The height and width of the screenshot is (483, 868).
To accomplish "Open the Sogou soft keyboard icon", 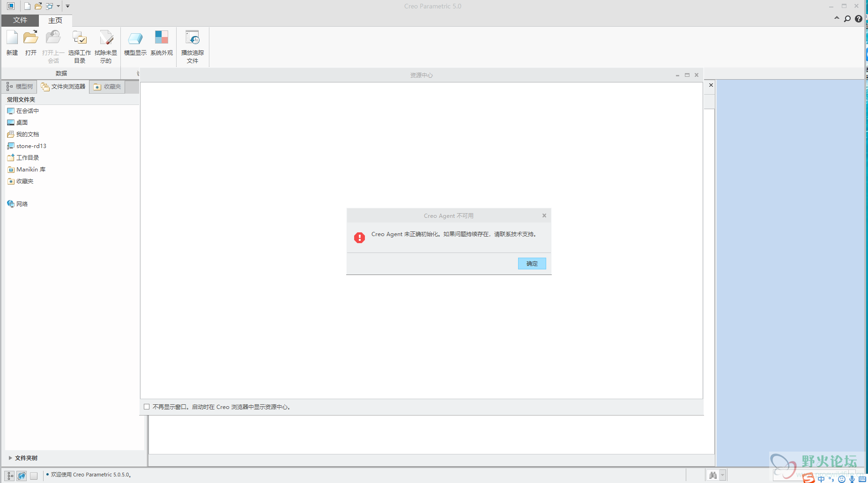I will coord(862,479).
